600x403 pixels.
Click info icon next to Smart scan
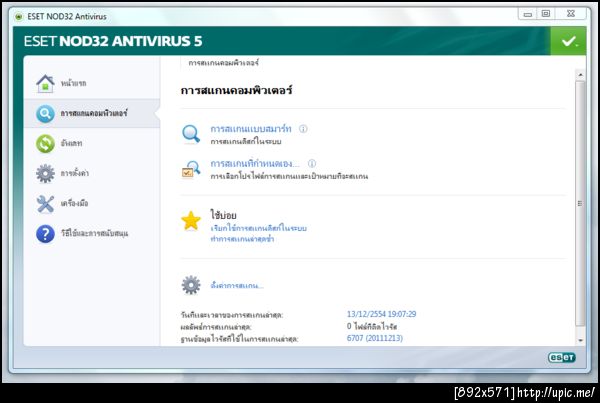coord(303,129)
